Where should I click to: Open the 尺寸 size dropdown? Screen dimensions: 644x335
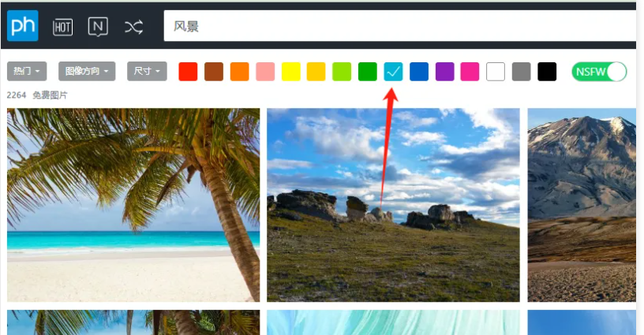click(x=147, y=72)
